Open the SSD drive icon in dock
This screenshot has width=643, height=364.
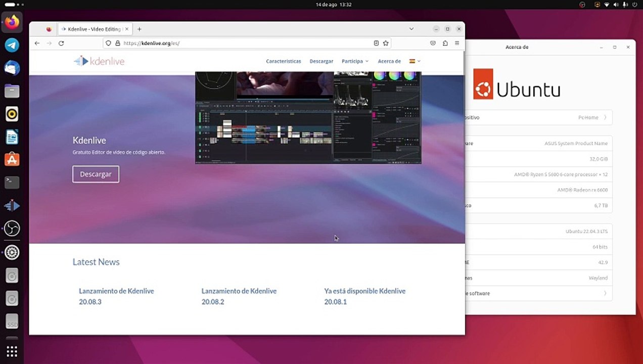click(x=12, y=321)
